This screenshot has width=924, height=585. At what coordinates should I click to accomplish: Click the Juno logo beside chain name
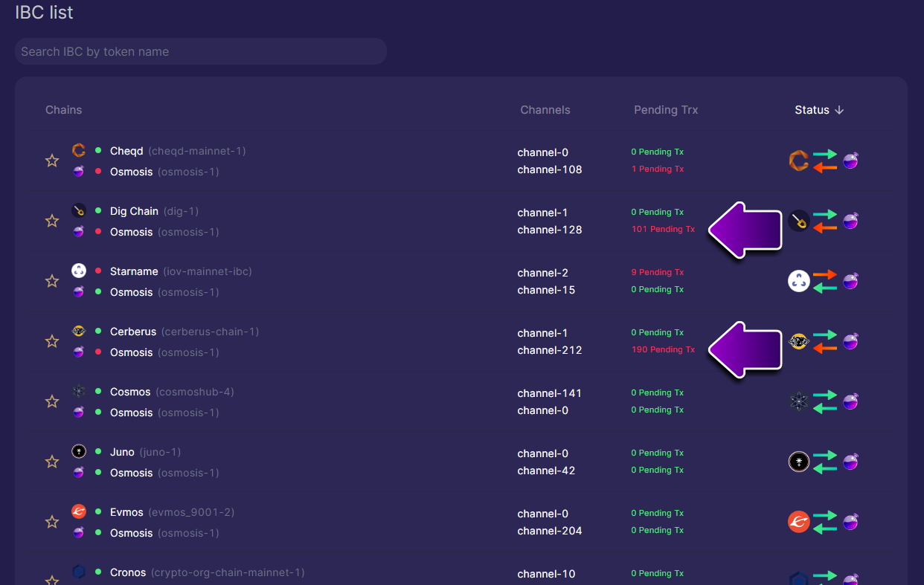[79, 451]
